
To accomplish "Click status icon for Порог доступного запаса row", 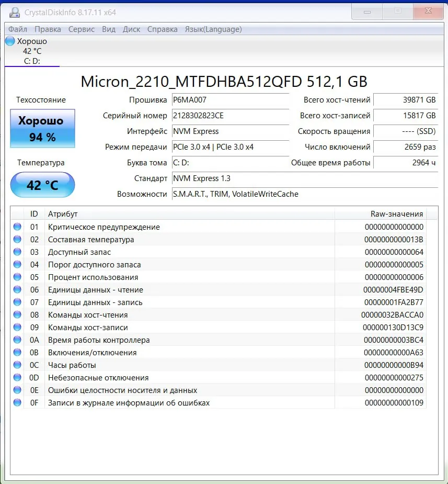I will (x=17, y=265).
